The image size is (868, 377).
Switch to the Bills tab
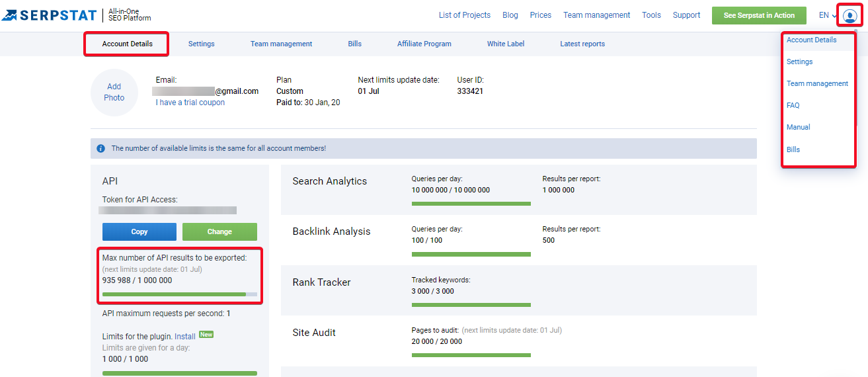click(355, 44)
